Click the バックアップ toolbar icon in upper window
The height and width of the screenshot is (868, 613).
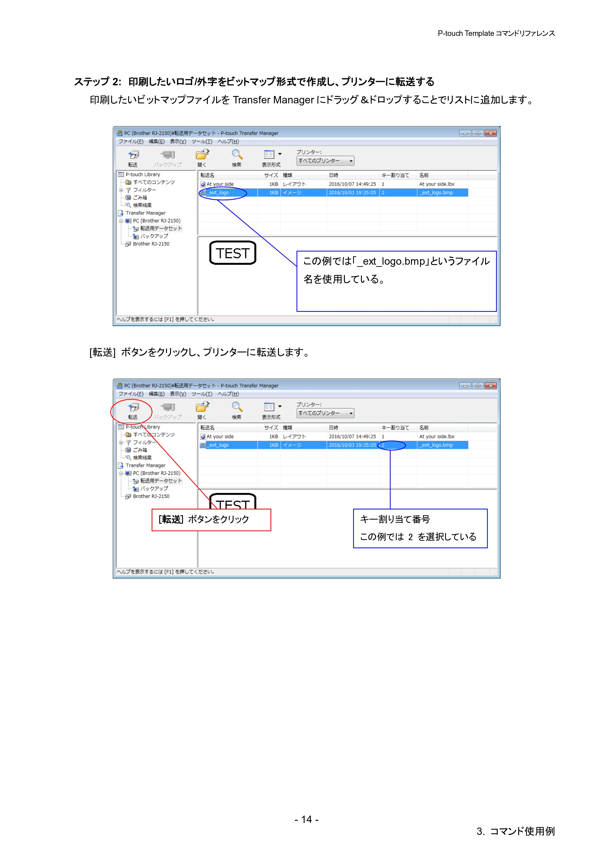(x=168, y=155)
